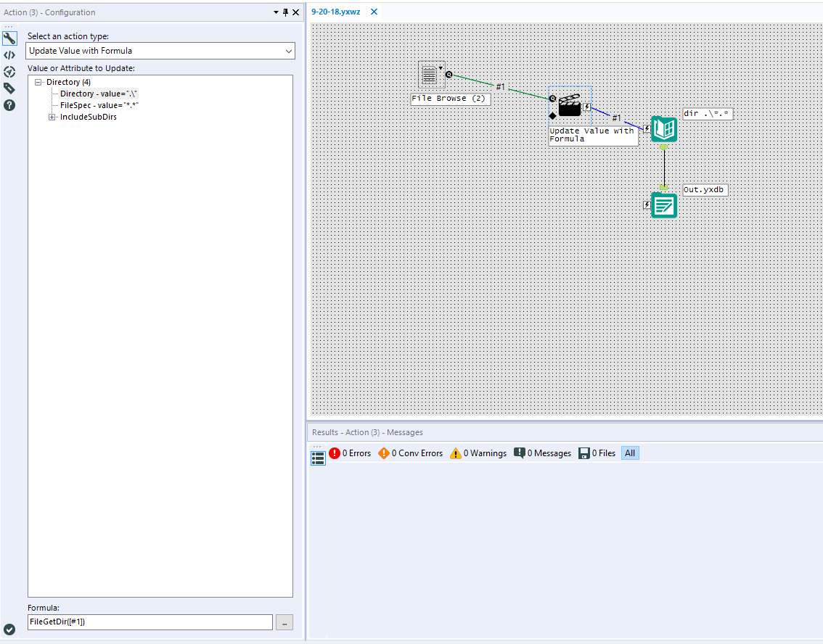Select the Out.yxdb Output Data tool
823x644 pixels.
pos(664,205)
